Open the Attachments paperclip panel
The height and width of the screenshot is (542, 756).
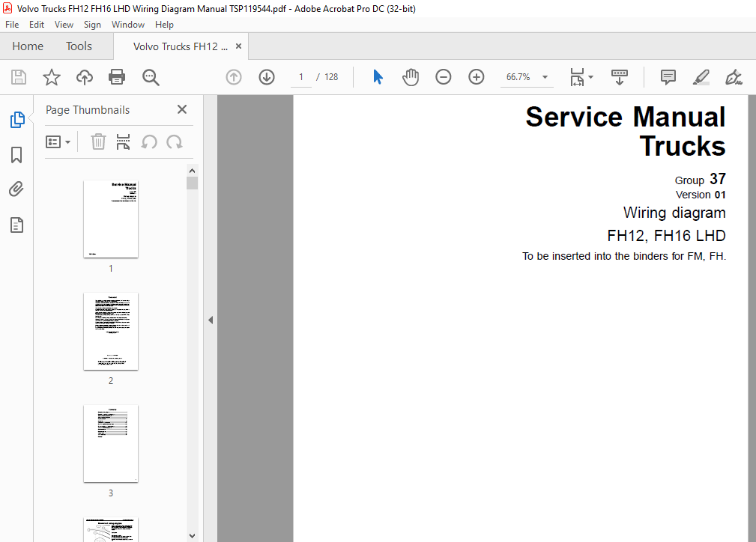(16, 189)
